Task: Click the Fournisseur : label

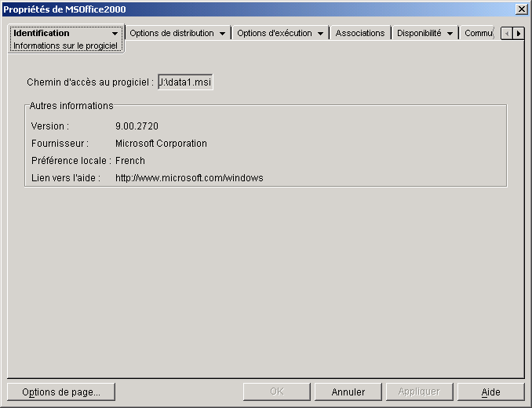Action: [x=60, y=144]
